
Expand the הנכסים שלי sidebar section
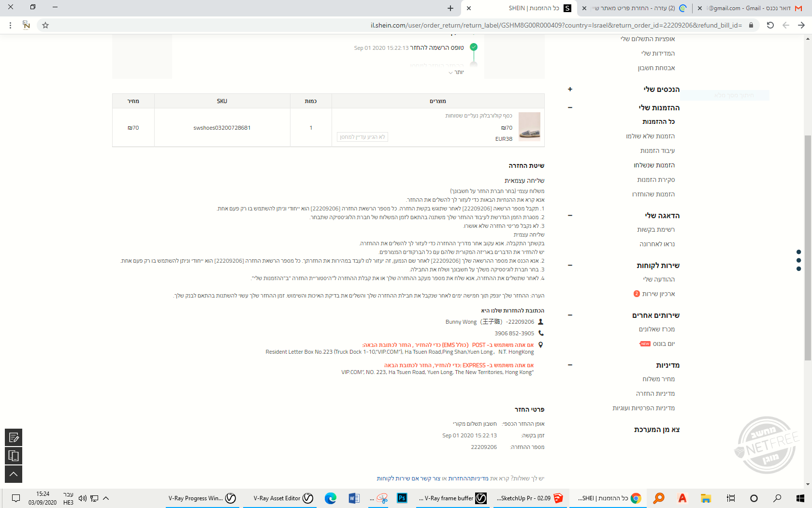[x=570, y=89]
